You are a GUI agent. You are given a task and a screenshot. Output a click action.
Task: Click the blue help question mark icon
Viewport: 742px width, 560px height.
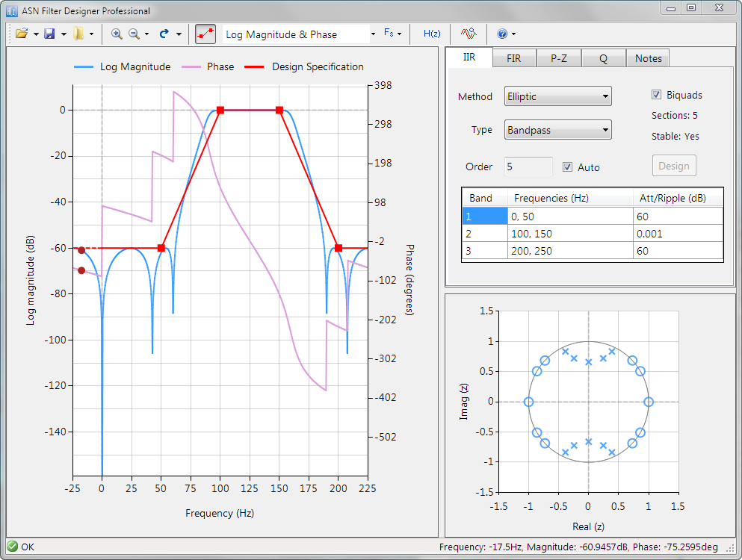pyautogui.click(x=501, y=34)
